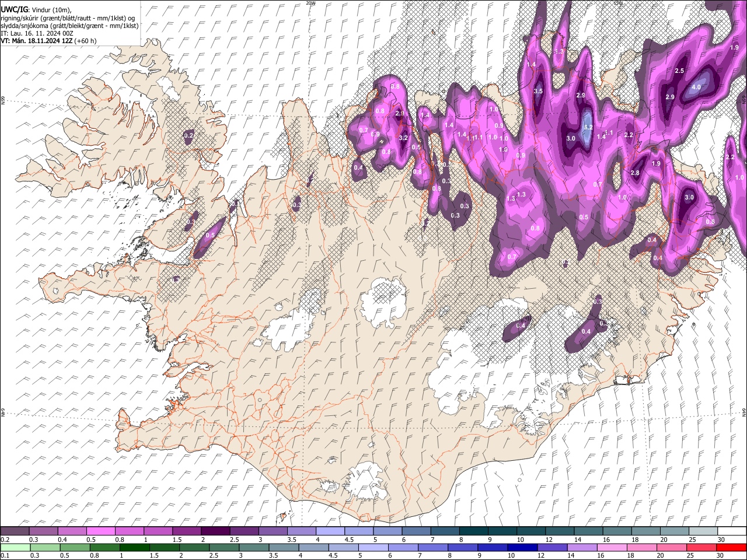Screen dimensions: 747x560
Task: Select the 'rigning/skúrir' legend description line
Action: [68, 18]
